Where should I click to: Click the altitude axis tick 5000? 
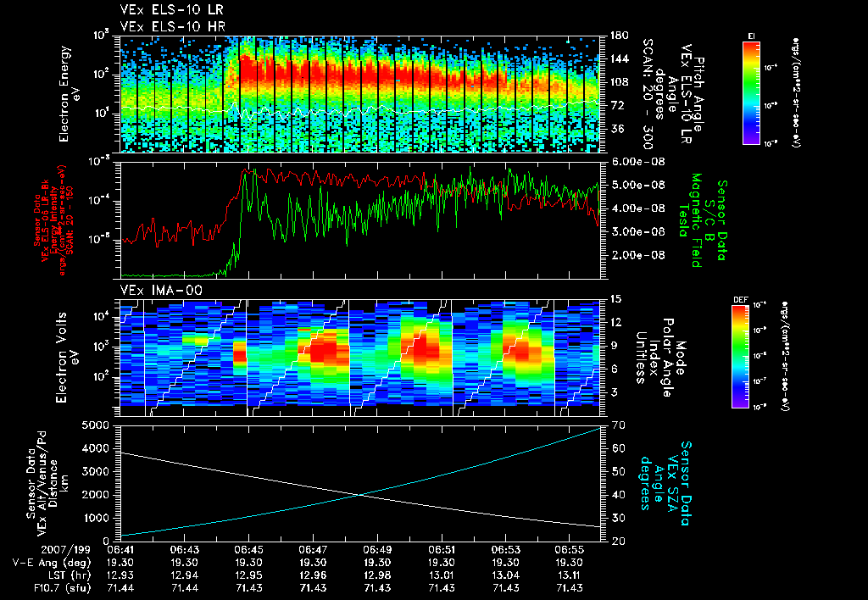tap(94, 425)
